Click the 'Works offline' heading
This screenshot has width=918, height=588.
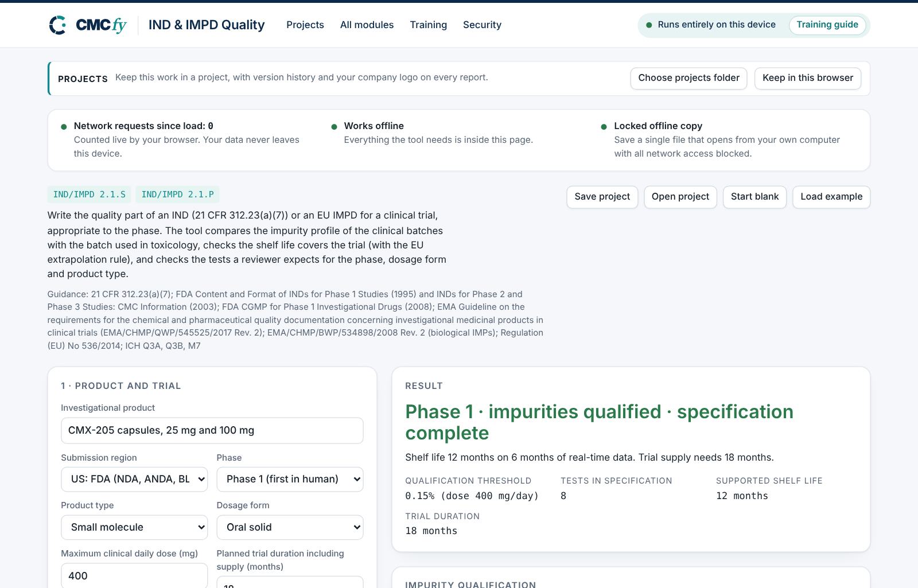pos(374,126)
